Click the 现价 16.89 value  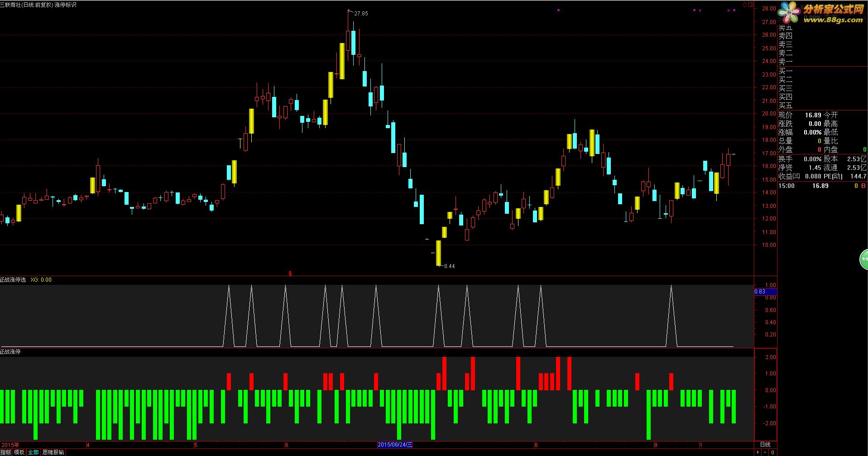click(x=813, y=115)
